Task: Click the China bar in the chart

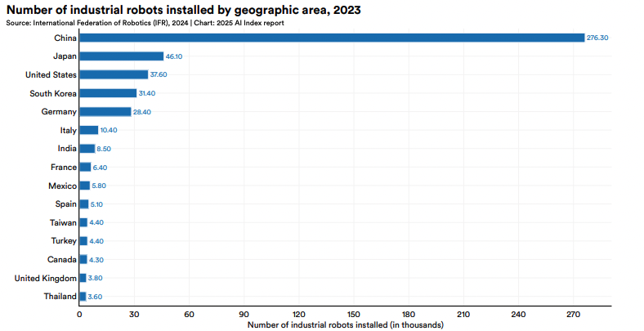Action: [x=331, y=38]
